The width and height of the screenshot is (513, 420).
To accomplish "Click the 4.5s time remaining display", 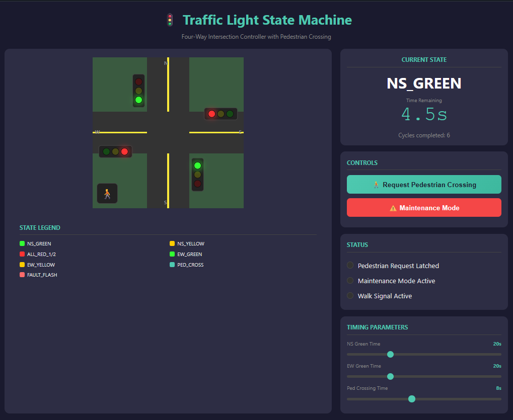I will [424, 115].
